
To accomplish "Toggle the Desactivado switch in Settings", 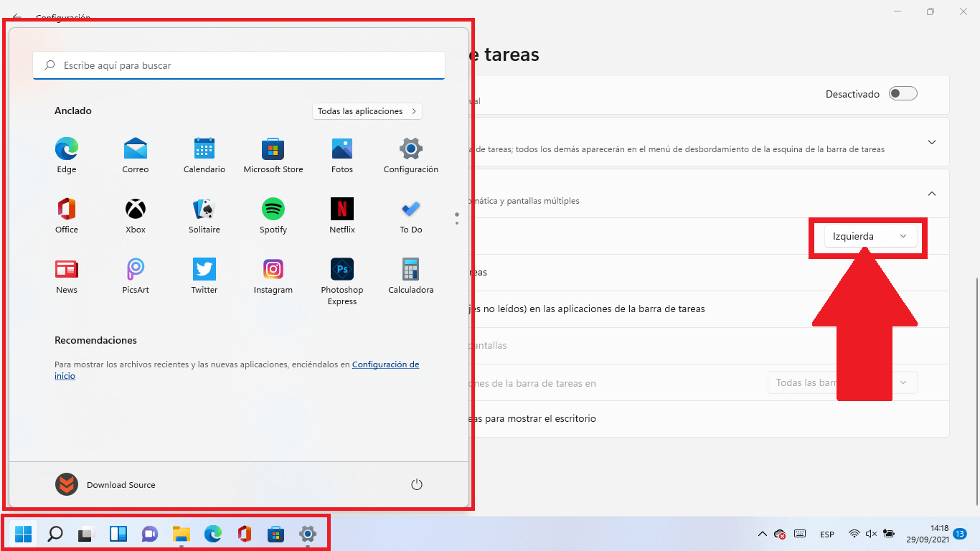I will click(903, 94).
